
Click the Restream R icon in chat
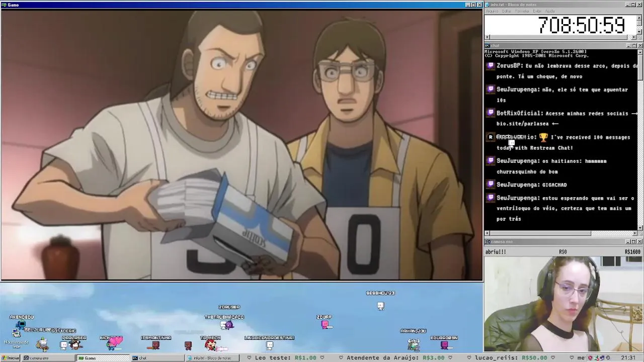(491, 137)
